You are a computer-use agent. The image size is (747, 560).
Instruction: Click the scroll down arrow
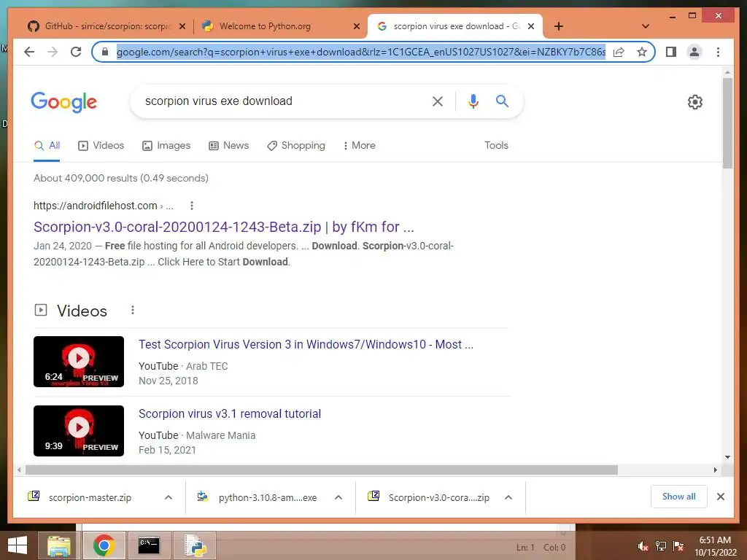coord(727,457)
